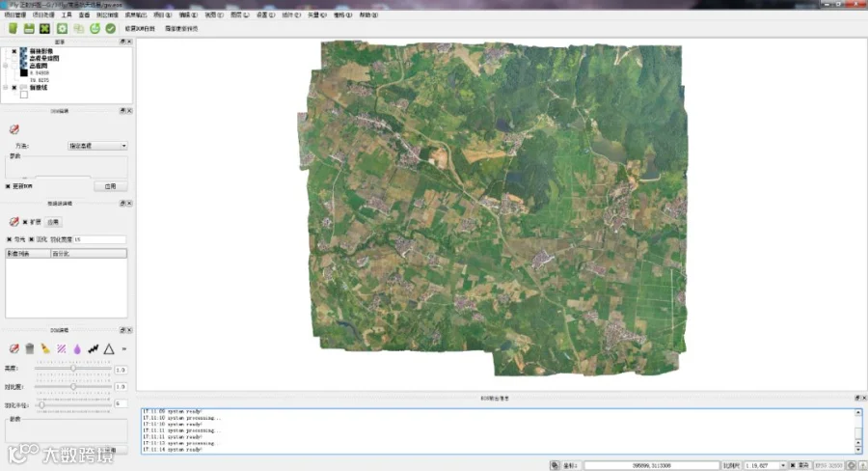Click 应用 button beside 更新DOM checkbox
This screenshot has height=471, width=868.
click(111, 186)
